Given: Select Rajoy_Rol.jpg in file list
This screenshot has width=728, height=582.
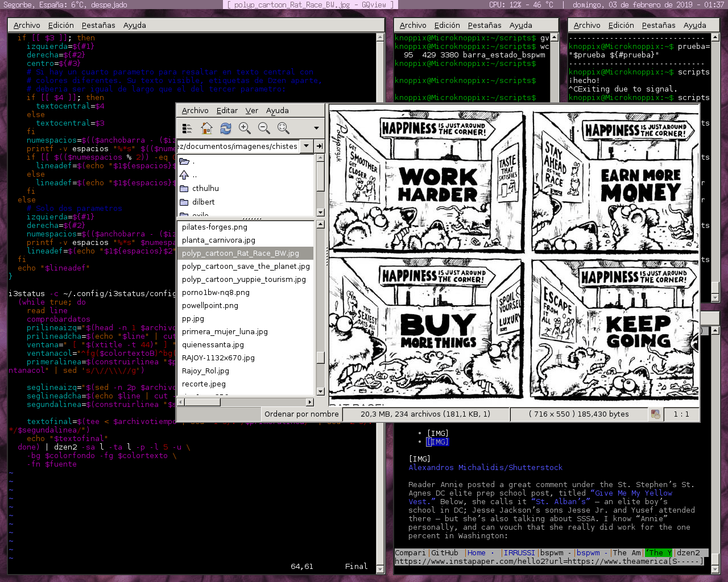Looking at the screenshot, I should point(246,371).
